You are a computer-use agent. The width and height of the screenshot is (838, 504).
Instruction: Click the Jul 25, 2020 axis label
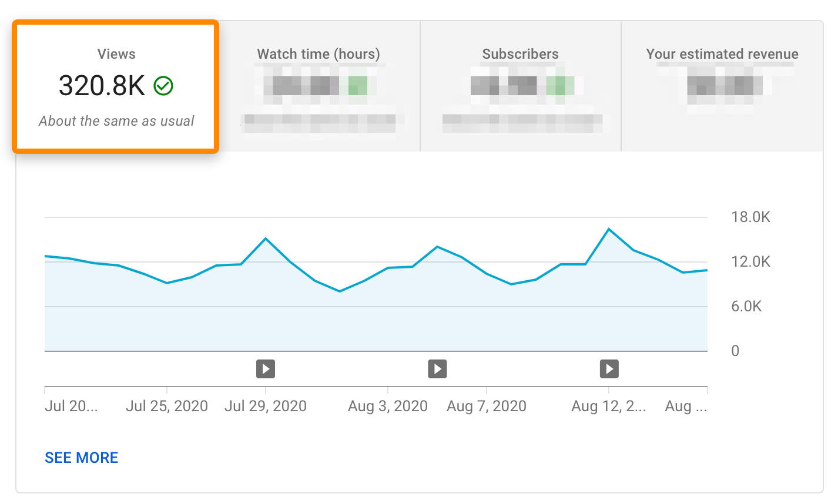click(x=166, y=406)
